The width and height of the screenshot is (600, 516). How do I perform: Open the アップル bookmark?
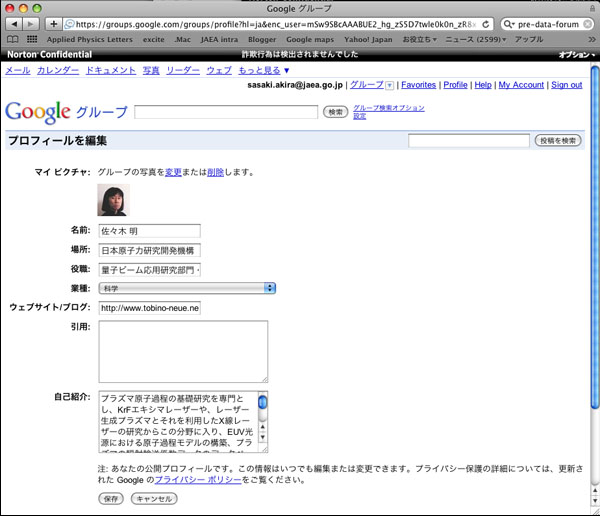tap(529, 39)
